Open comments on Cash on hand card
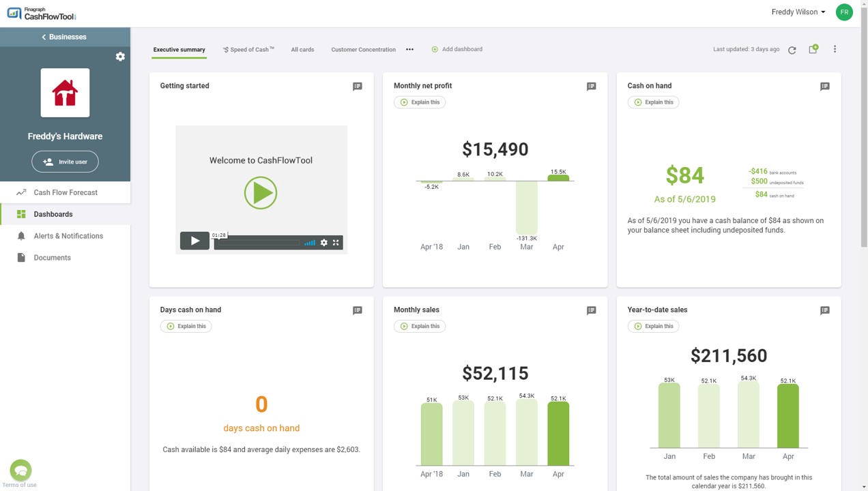The height and width of the screenshot is (491, 868). pyautogui.click(x=825, y=87)
